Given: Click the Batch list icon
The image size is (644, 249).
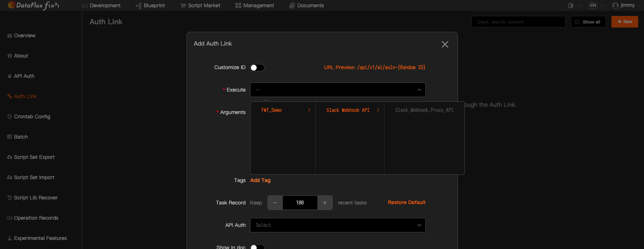Looking at the screenshot, I should (10, 137).
